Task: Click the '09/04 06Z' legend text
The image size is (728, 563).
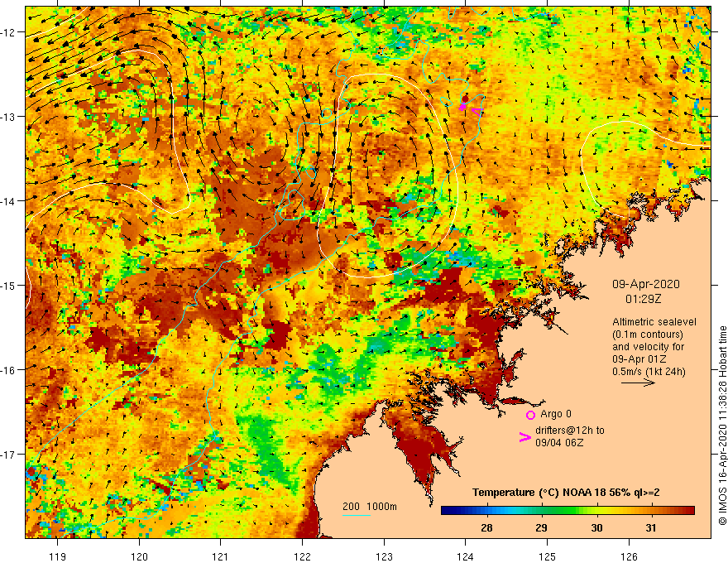Action: 559,443
